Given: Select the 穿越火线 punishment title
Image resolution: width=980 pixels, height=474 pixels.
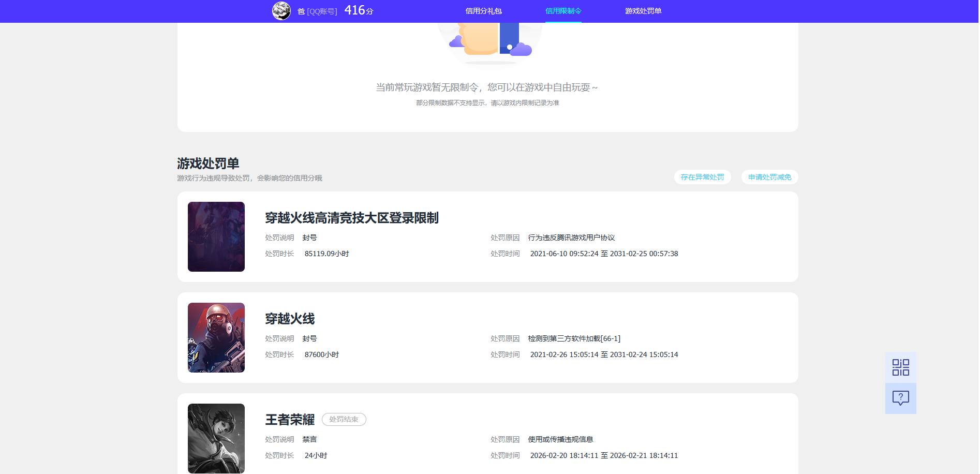Looking at the screenshot, I should (x=290, y=319).
